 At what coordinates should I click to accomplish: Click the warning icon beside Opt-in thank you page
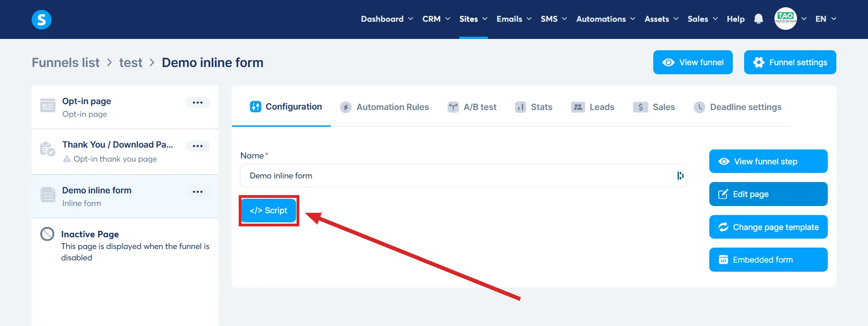[67, 159]
